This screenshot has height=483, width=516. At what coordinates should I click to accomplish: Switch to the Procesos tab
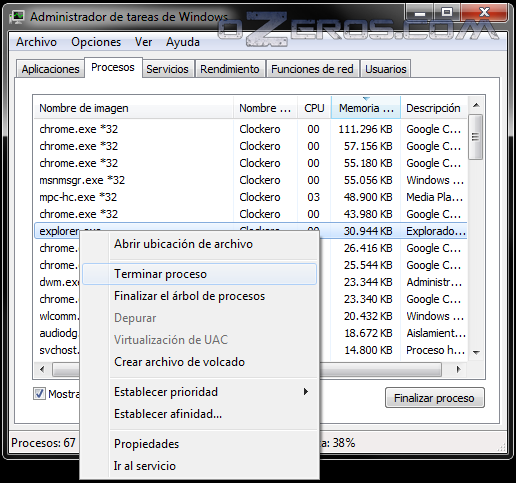click(113, 67)
